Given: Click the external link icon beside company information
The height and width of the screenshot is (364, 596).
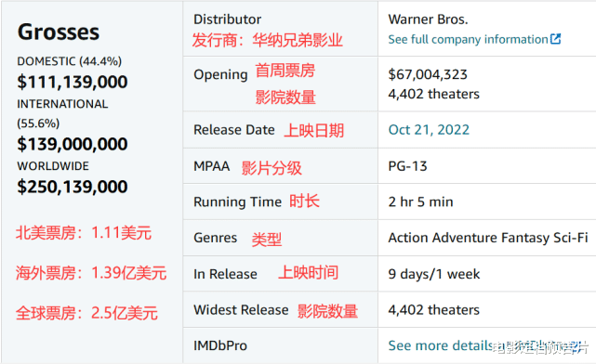Looking at the screenshot, I should click(555, 39).
